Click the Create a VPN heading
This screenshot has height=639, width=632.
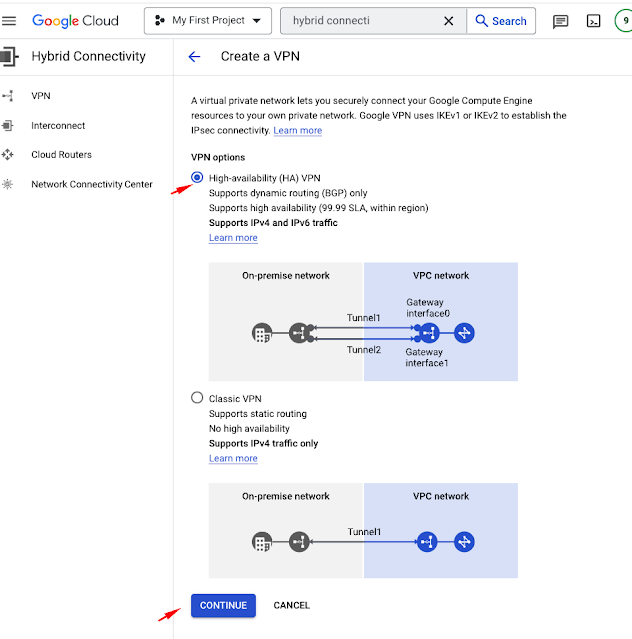(x=260, y=56)
